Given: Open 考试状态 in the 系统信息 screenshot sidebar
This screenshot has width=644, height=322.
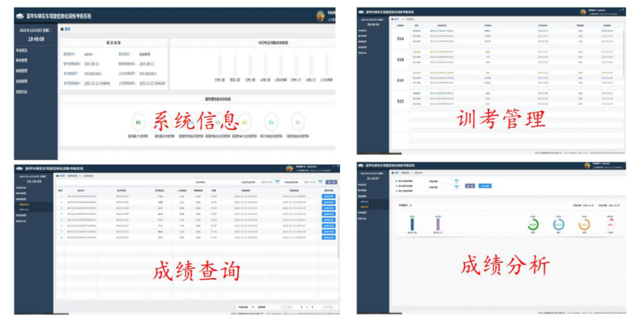Looking at the screenshot, I should pos(22,50).
